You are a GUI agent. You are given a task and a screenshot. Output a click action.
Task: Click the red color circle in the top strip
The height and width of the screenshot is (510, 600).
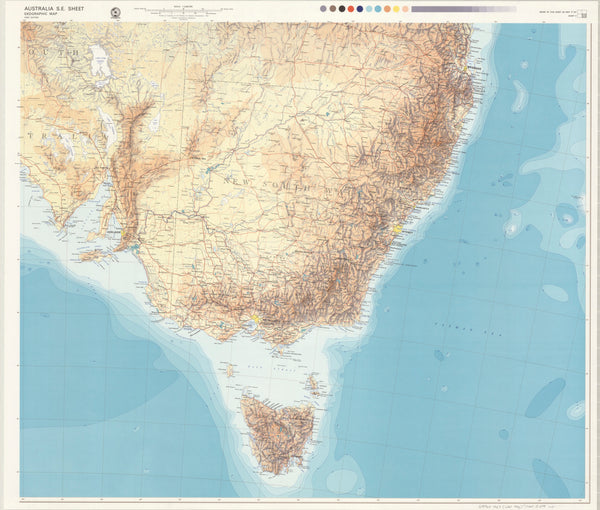pos(350,9)
